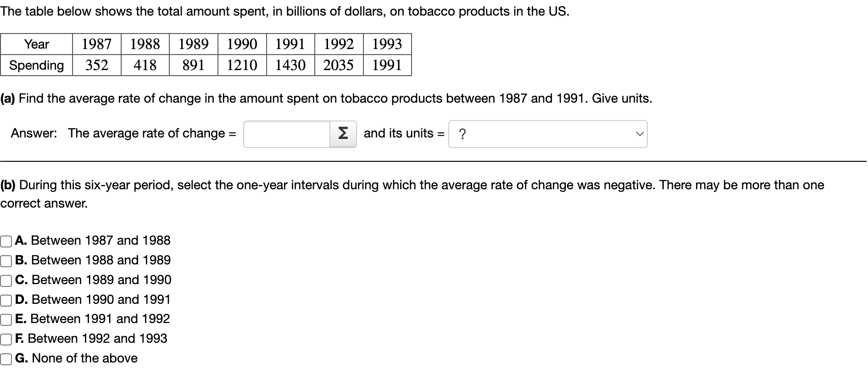Screen dimensions: 868x373
Task: Check option A, Between 1987 and 1988
Action: 5,241
